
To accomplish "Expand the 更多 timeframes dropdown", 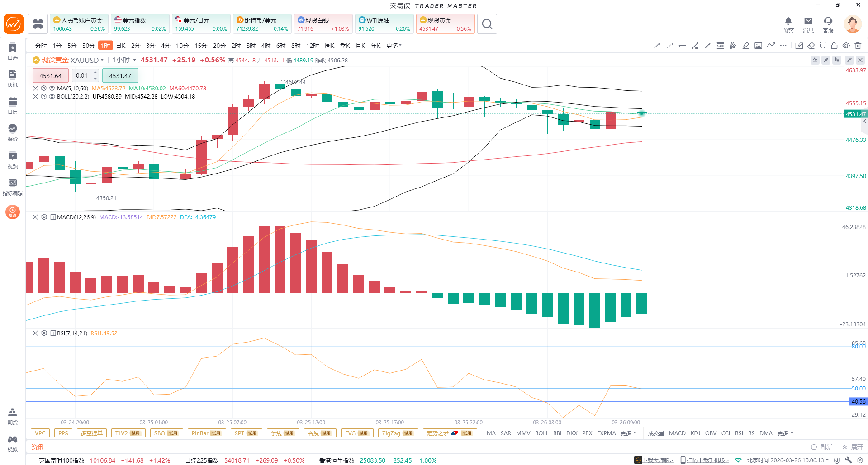I will 394,46.
